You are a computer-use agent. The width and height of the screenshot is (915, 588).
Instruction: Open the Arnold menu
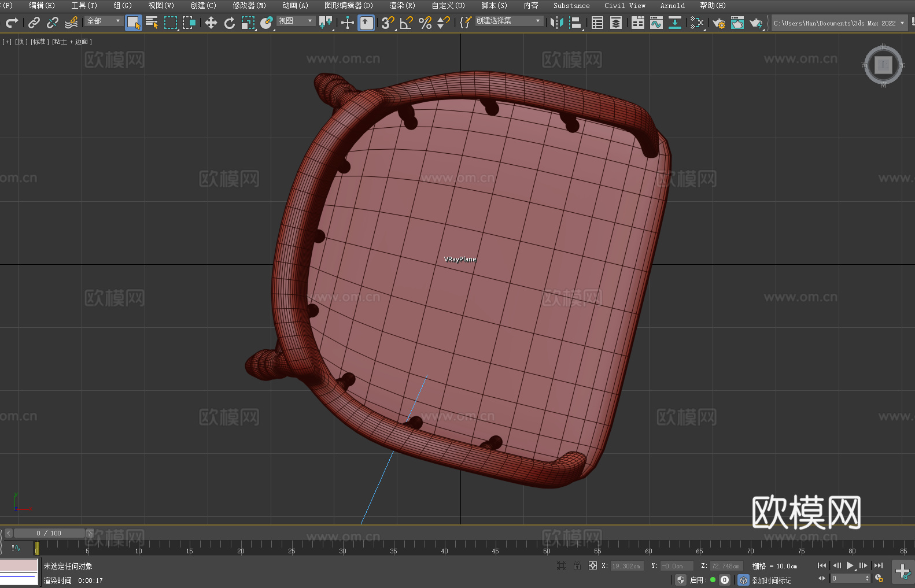coord(672,5)
